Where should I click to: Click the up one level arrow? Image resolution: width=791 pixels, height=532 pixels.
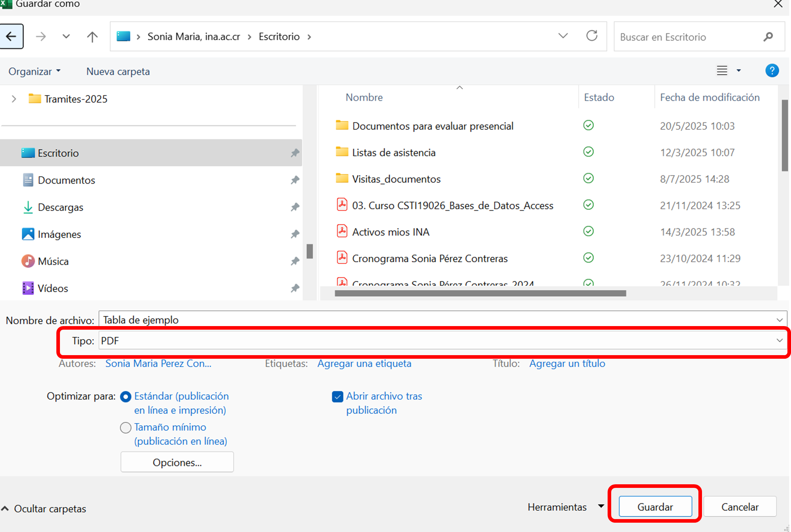click(x=92, y=37)
